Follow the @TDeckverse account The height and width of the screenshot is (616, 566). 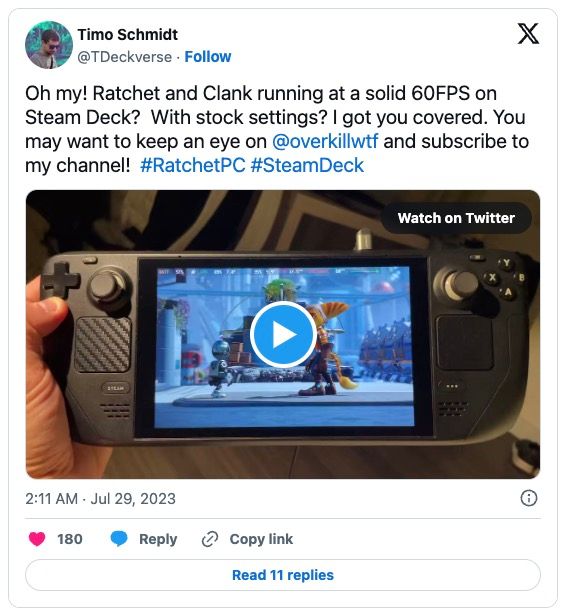[x=208, y=57]
